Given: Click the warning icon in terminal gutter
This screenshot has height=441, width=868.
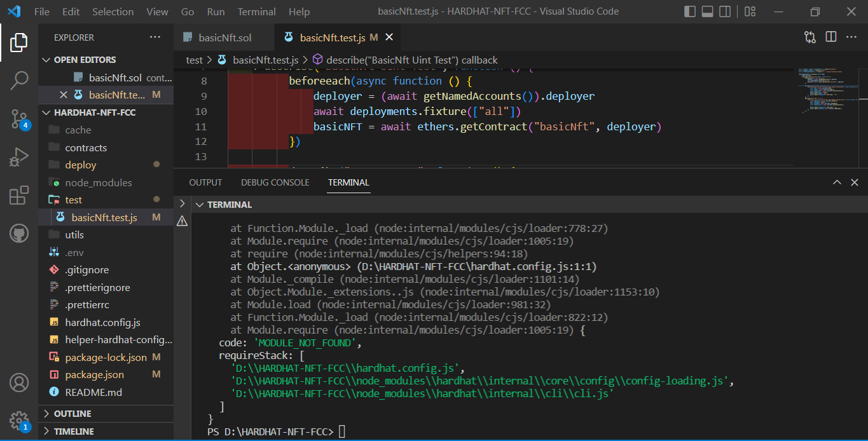Looking at the screenshot, I should pos(182,221).
